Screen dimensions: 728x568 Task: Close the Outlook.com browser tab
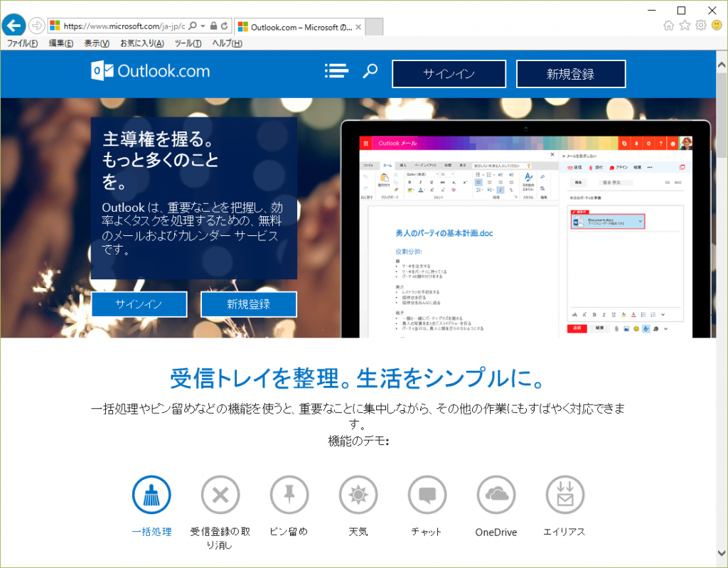[x=358, y=27]
